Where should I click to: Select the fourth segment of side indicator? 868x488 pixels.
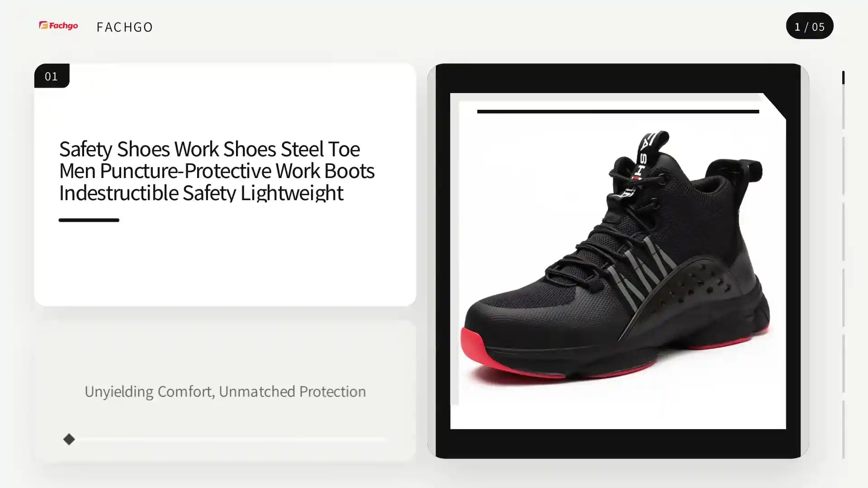point(843,297)
